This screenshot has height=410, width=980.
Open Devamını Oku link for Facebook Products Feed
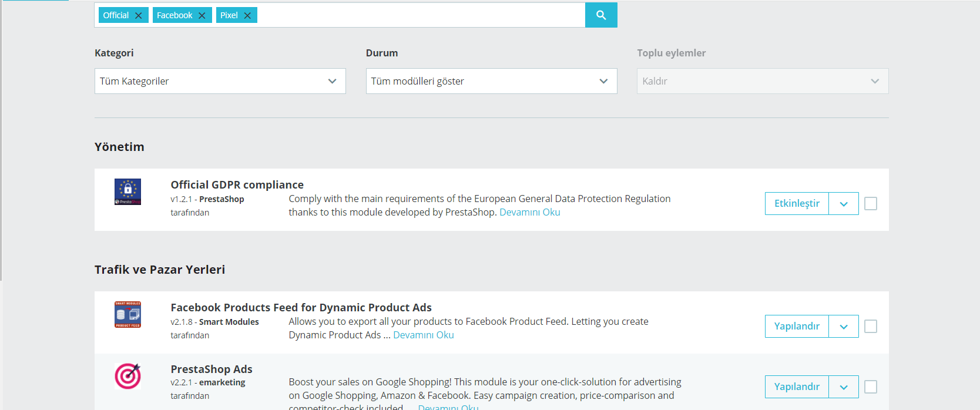(x=424, y=335)
